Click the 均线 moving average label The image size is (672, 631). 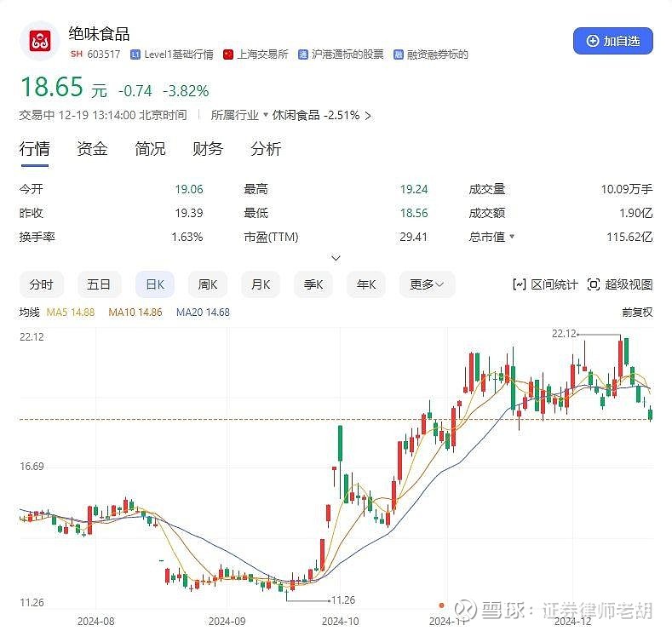coord(29,313)
